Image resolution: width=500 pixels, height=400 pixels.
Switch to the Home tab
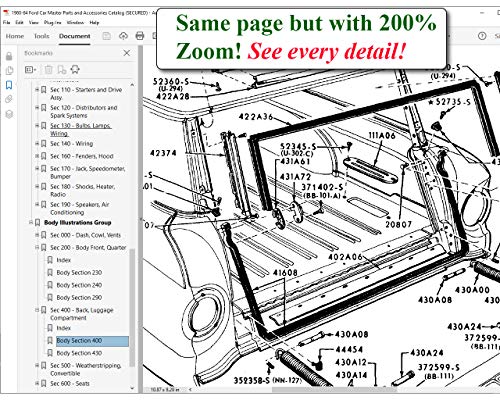tap(15, 36)
